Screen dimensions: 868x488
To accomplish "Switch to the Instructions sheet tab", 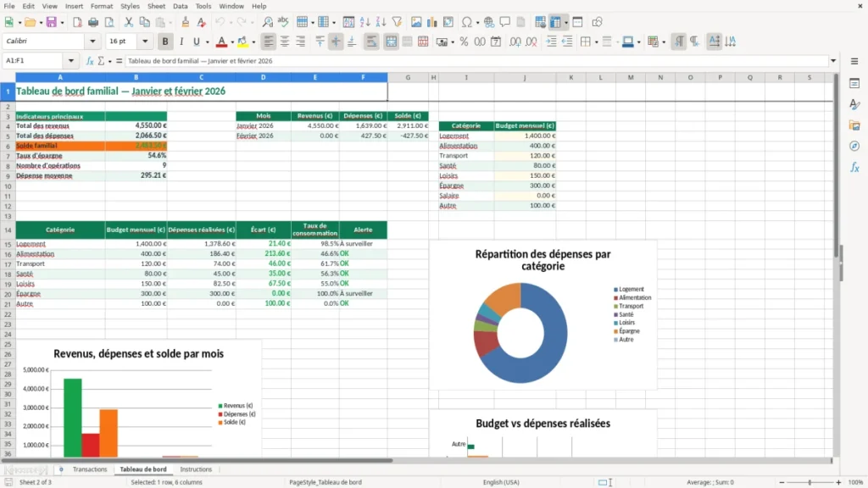I will click(196, 469).
